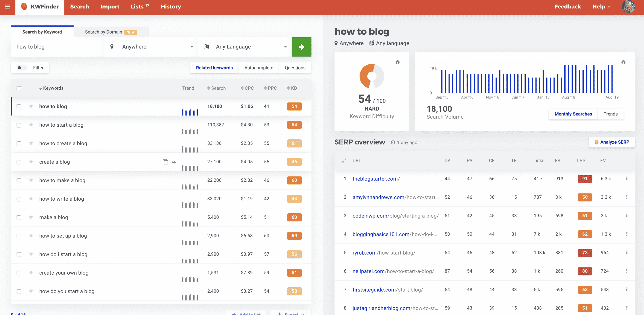Star the 'how to start a blog' keyword
The width and height of the screenshot is (644, 315).
tap(31, 125)
